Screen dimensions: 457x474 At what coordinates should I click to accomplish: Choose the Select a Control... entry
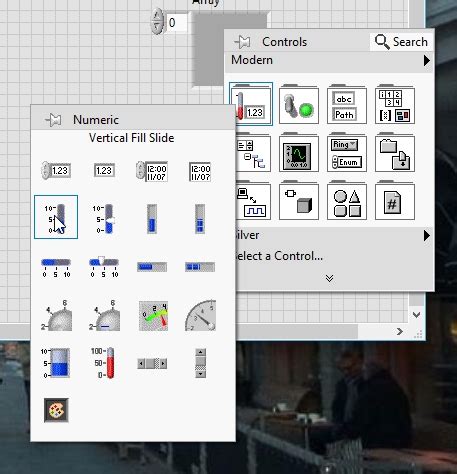[279, 256]
